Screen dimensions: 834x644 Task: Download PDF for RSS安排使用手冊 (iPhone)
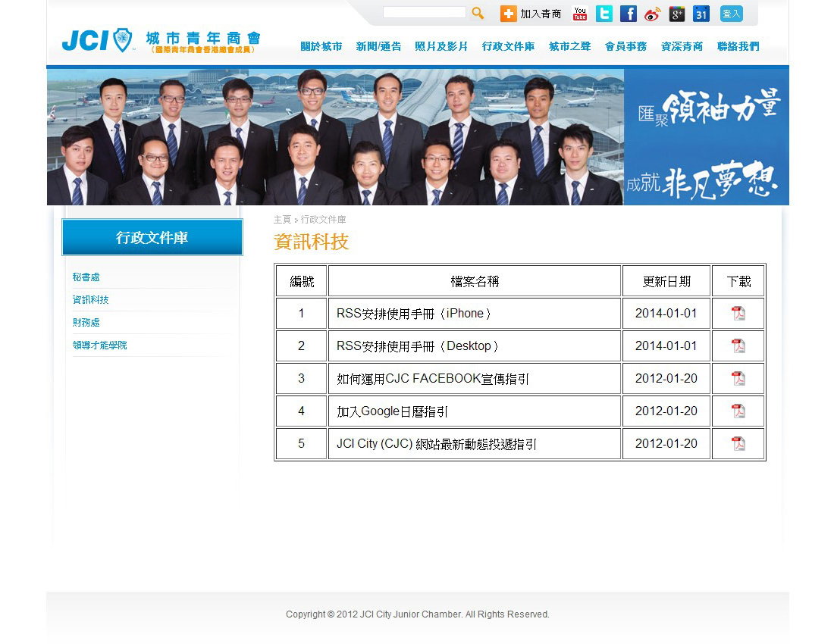point(738,314)
